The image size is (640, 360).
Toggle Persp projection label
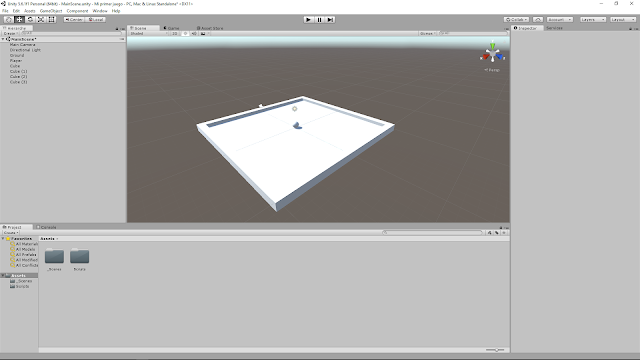pyautogui.click(x=492, y=70)
